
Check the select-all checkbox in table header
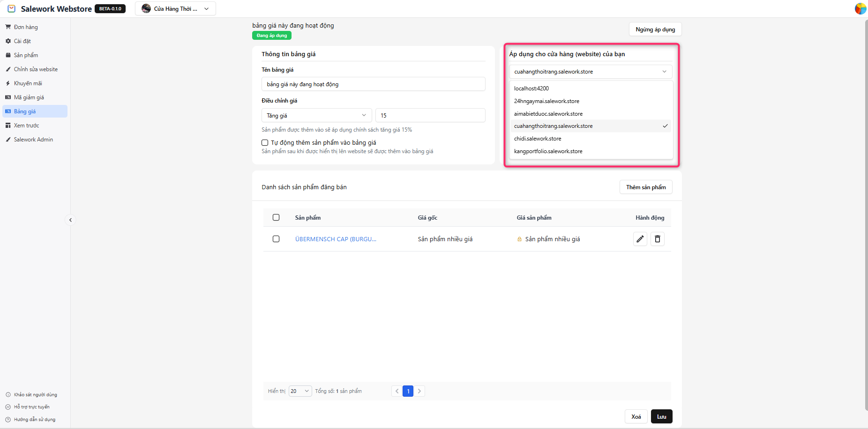pyautogui.click(x=276, y=217)
